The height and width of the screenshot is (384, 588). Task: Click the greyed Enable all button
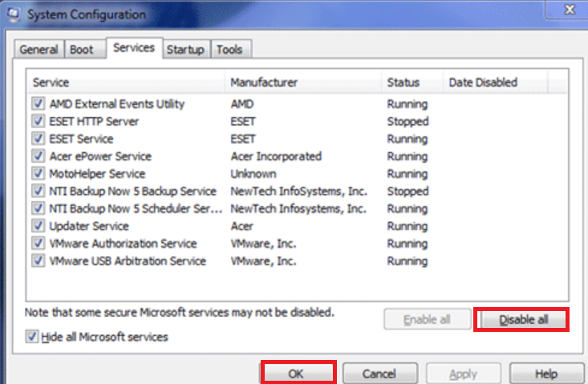[427, 320]
